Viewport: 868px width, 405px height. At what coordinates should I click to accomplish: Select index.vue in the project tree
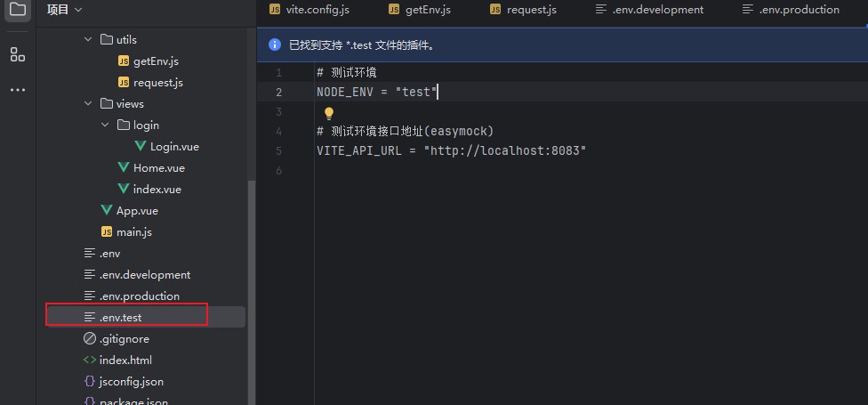(x=157, y=189)
